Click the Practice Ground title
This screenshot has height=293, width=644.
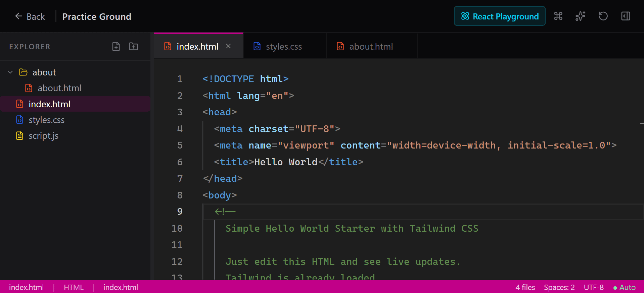point(97,16)
